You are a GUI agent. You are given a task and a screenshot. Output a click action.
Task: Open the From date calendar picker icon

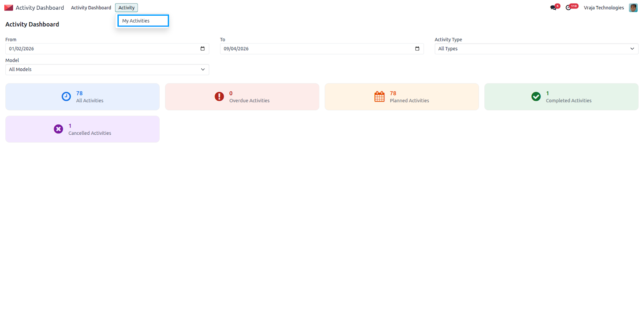(x=202, y=49)
